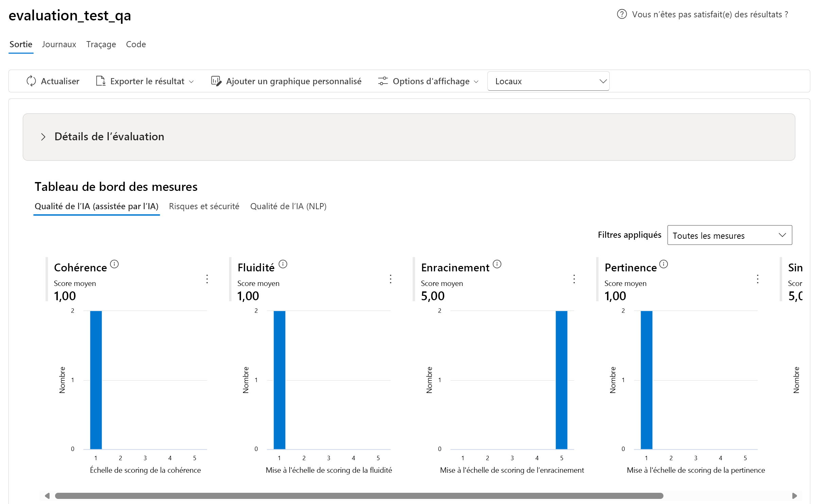Click the Actualiser refresh icon
Screen dimensions: 813x504
(x=31, y=81)
